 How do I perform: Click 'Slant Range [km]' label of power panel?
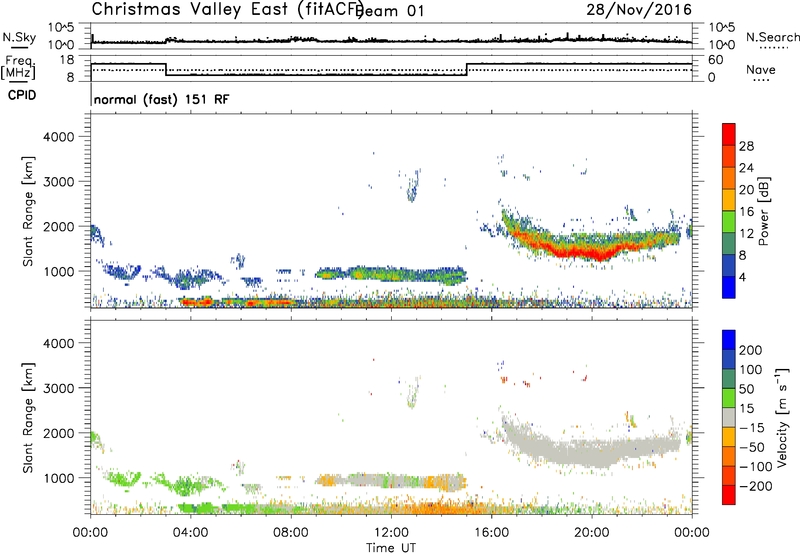tap(28, 211)
